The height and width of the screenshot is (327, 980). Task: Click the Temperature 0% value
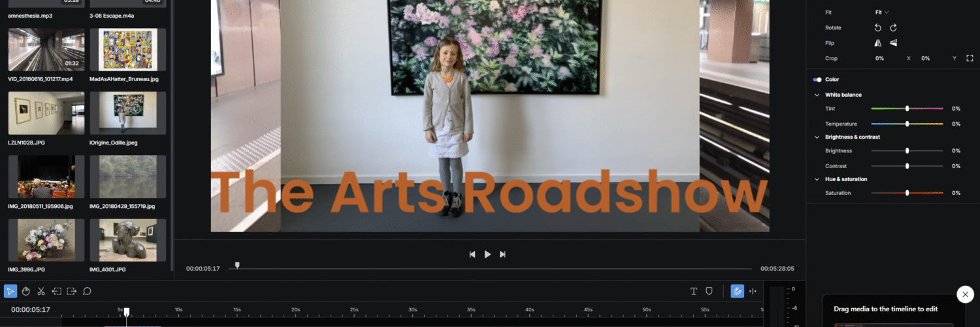click(956, 124)
